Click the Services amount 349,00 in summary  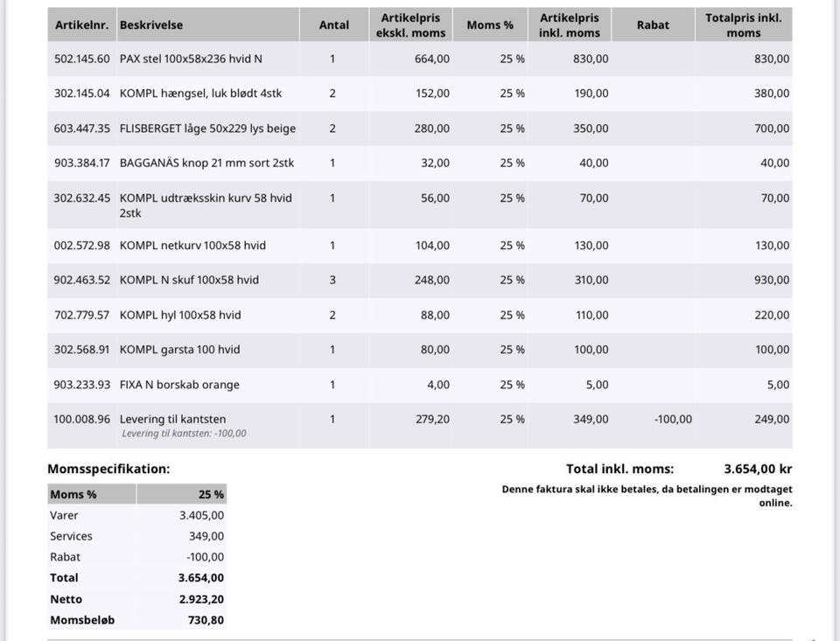(x=206, y=536)
